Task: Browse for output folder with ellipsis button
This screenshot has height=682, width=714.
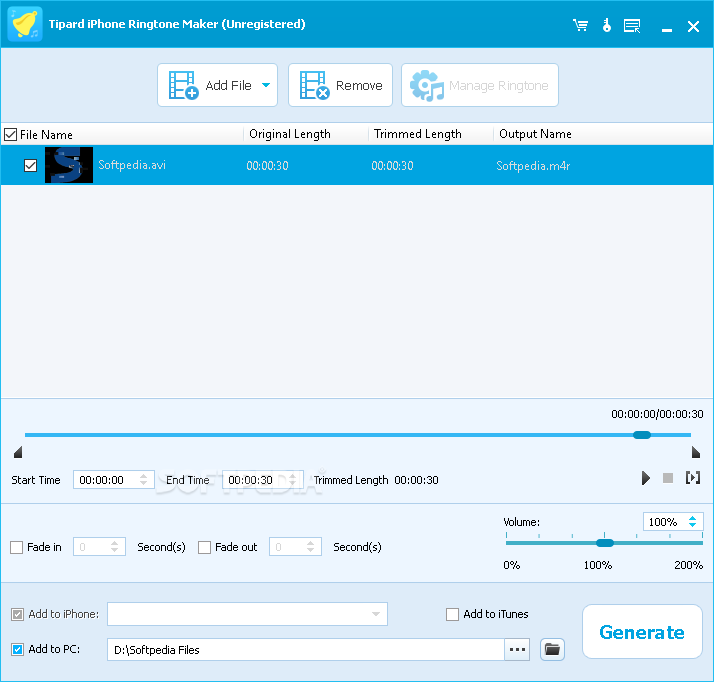Action: pyautogui.click(x=517, y=650)
